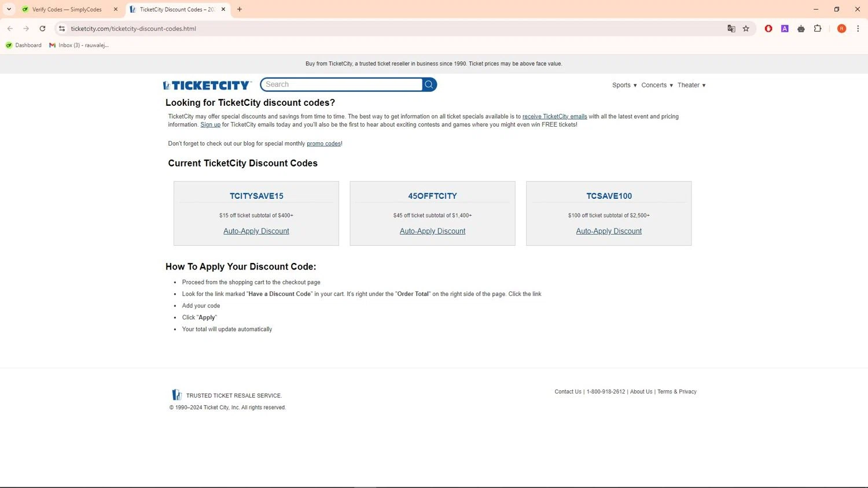This screenshot has height=488, width=868.
Task: Close the TicketCity Discount Codes tab
Action: (223, 9)
